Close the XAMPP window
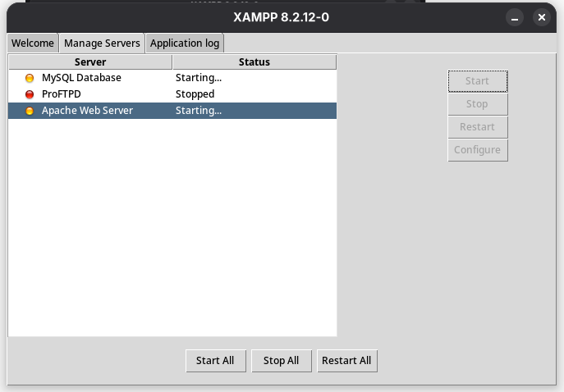564x392 pixels. pos(542,17)
